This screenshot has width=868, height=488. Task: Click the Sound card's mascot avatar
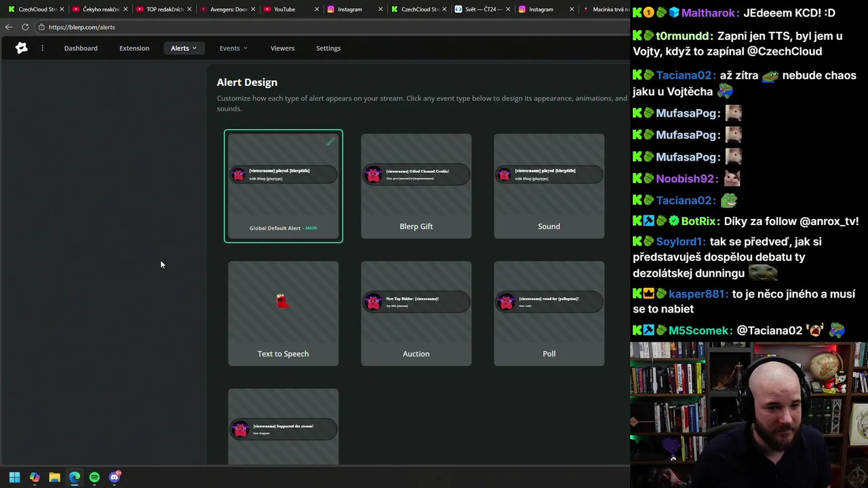[504, 175]
